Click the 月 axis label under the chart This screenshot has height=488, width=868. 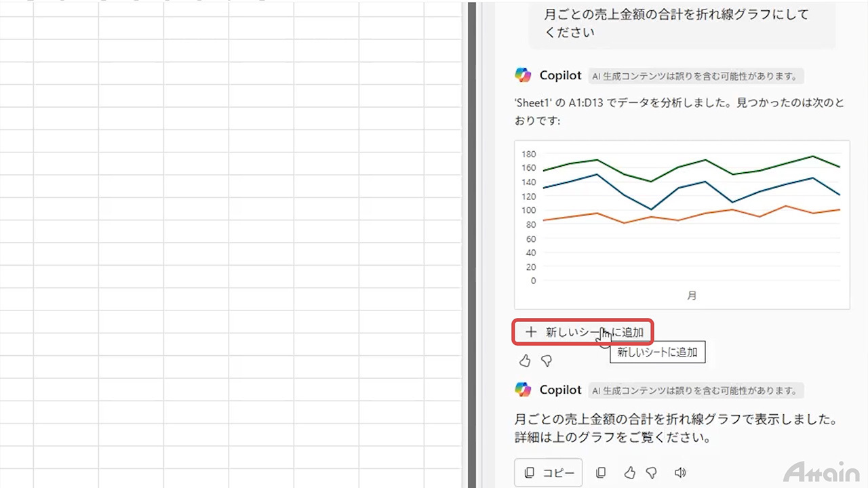(x=691, y=296)
